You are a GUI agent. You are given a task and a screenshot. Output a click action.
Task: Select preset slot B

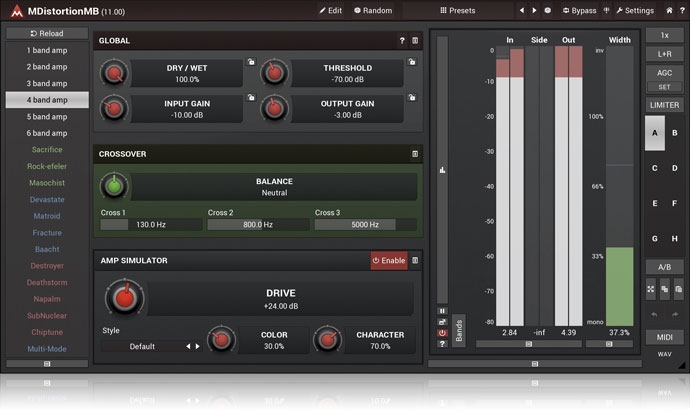[675, 133]
